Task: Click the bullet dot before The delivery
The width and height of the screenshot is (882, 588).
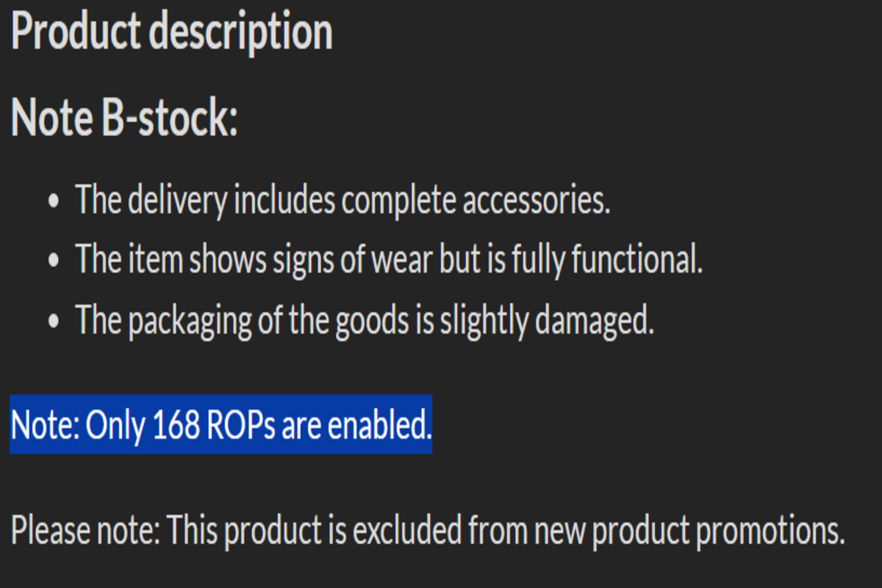Action: click(54, 201)
